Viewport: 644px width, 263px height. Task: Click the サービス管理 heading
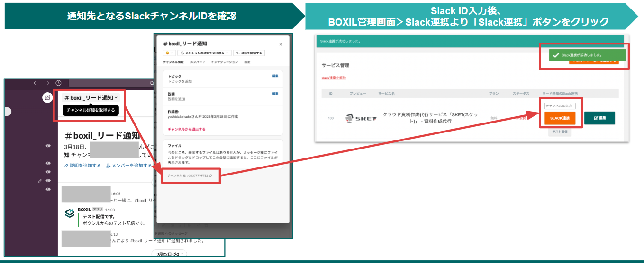[335, 65]
